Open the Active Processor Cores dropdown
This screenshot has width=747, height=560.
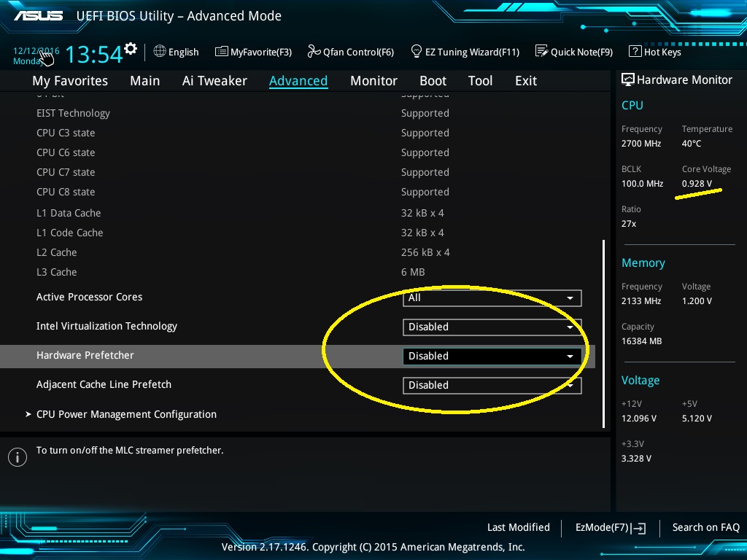pyautogui.click(x=492, y=297)
